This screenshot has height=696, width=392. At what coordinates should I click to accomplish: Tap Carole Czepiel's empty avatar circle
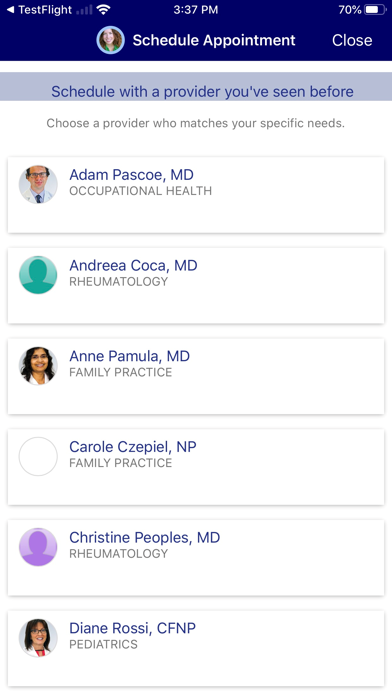pos(38,456)
